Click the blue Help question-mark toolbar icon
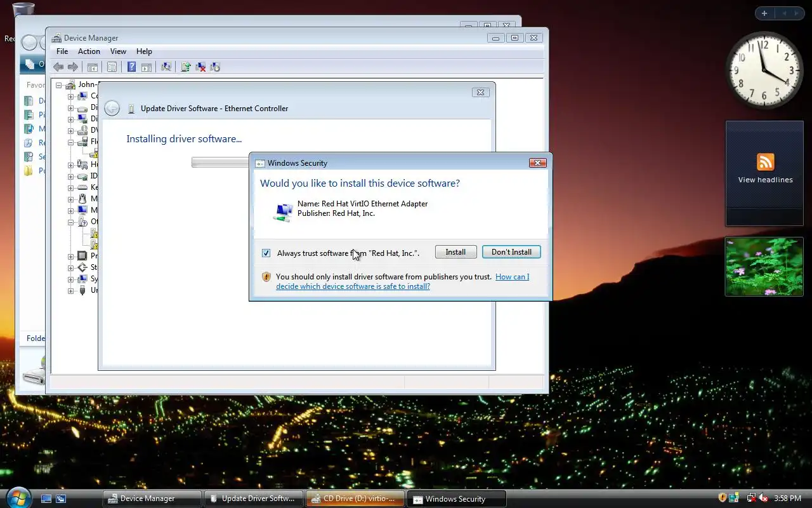Viewport: 812px width, 508px height. point(131,67)
